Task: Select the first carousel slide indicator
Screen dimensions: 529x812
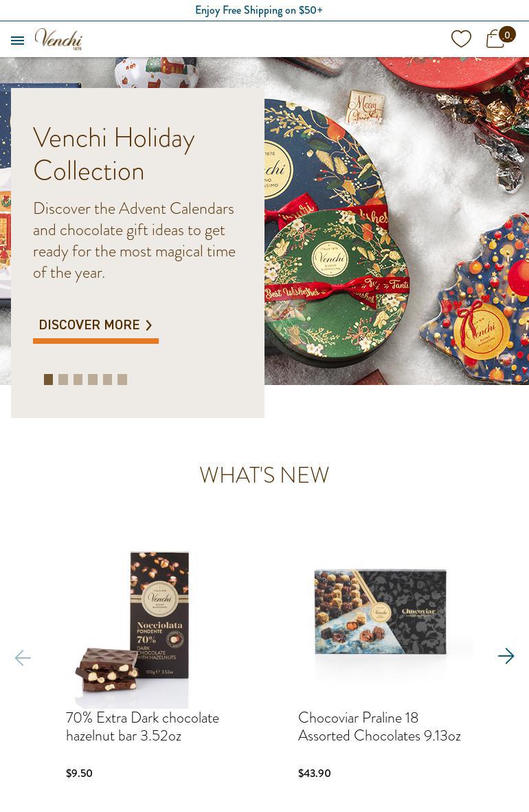Action: coord(48,380)
